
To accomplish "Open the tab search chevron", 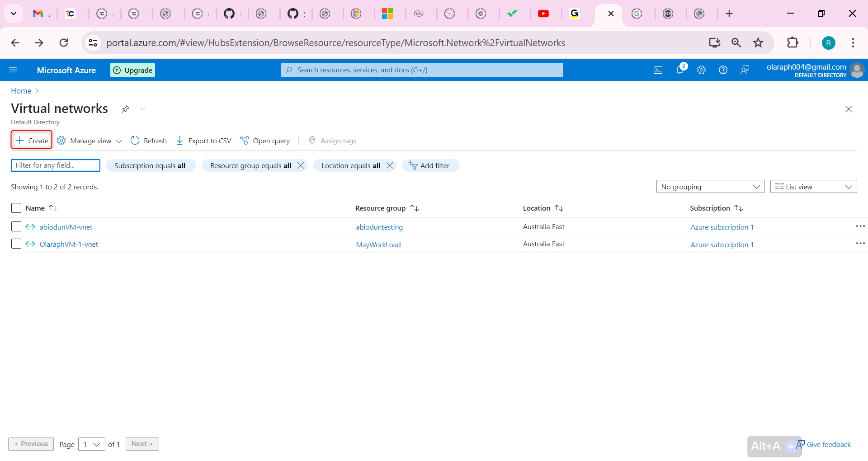I will 14,14.
